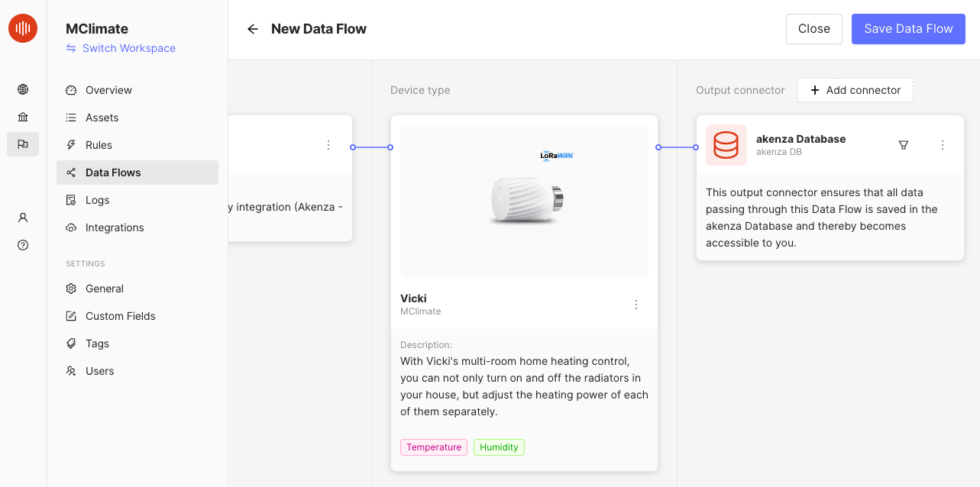Image resolution: width=980 pixels, height=487 pixels.
Task: Click the Users people icon
Action: point(71,371)
